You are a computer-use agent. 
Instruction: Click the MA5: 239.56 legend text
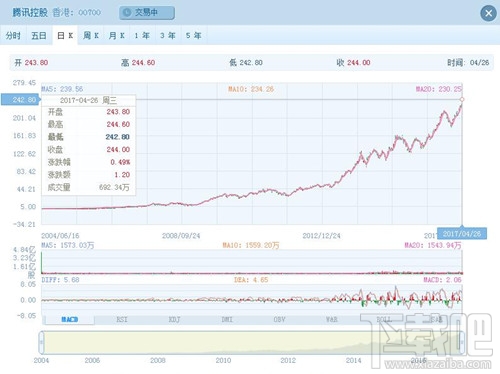click(62, 89)
